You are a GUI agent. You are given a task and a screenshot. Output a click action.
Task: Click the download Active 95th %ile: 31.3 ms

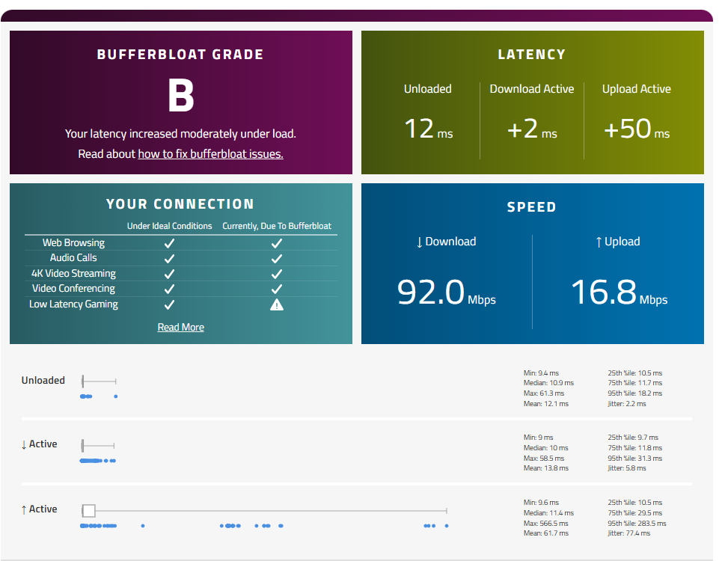click(635, 459)
